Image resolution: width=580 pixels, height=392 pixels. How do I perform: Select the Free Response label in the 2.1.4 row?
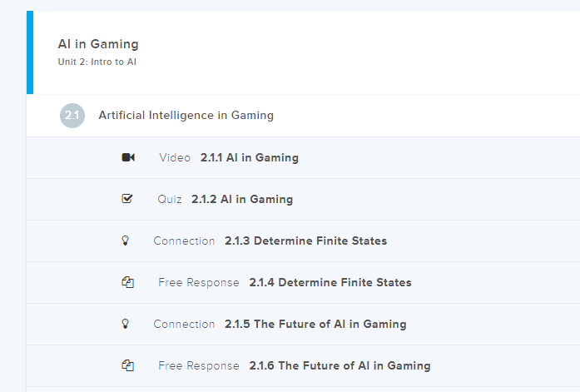click(x=198, y=282)
